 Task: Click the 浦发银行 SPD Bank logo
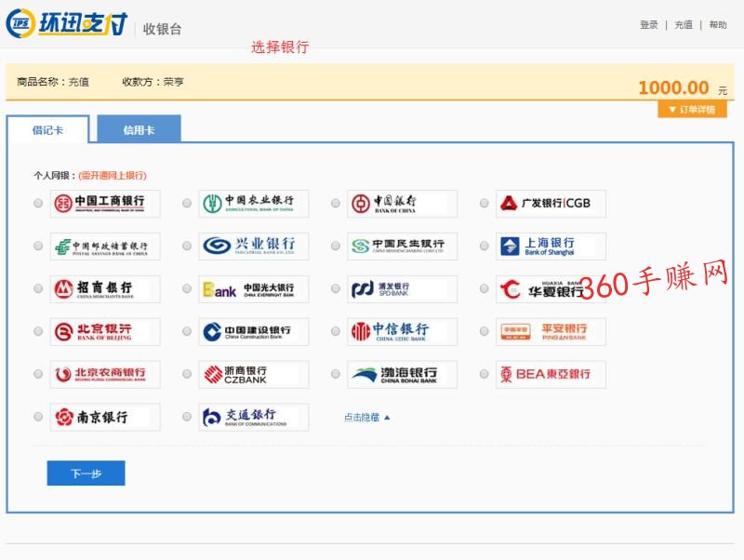(402, 289)
